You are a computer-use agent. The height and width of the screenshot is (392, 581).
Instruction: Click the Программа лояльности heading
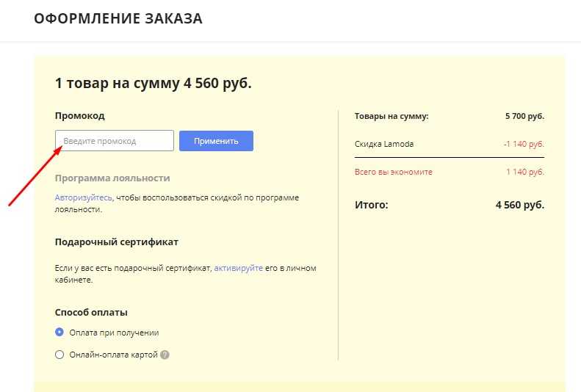click(112, 178)
